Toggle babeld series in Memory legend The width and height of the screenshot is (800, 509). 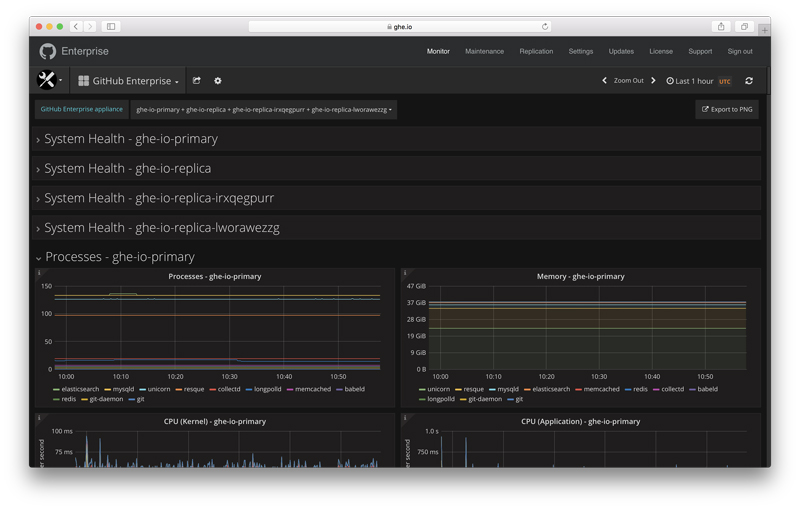pyautogui.click(x=707, y=389)
